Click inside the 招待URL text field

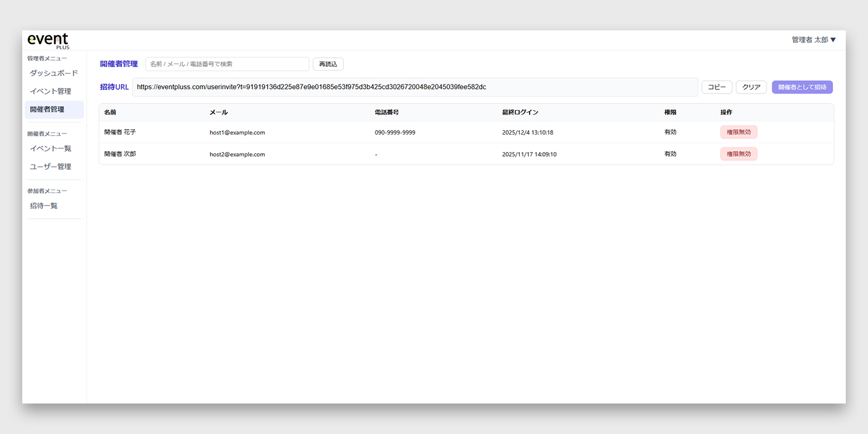414,87
